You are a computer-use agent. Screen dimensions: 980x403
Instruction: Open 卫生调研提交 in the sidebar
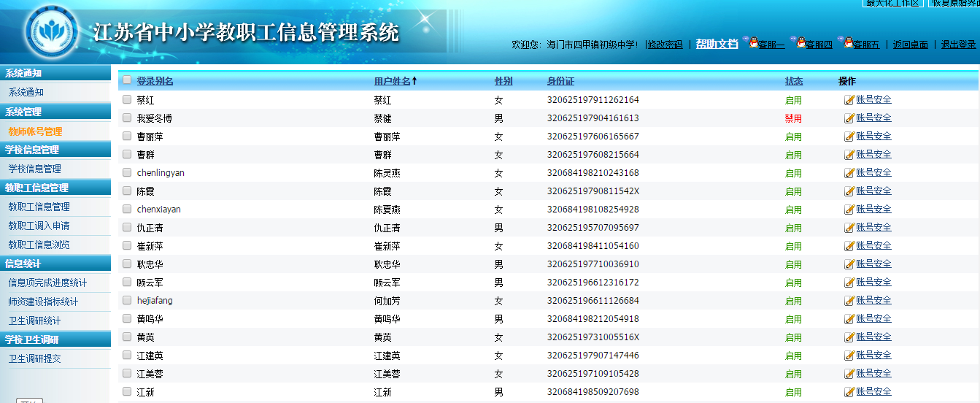tap(35, 358)
